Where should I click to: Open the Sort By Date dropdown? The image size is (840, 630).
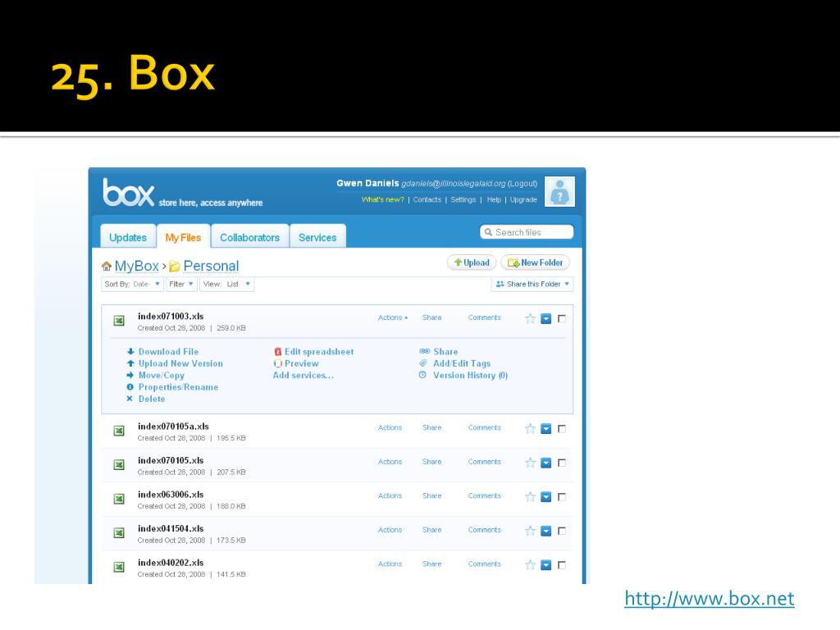[132, 284]
